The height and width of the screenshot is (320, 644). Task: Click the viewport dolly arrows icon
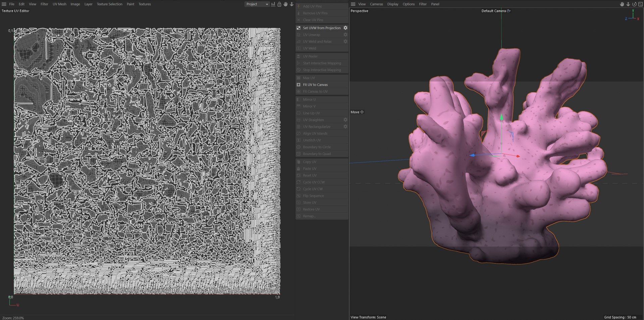[x=628, y=4]
